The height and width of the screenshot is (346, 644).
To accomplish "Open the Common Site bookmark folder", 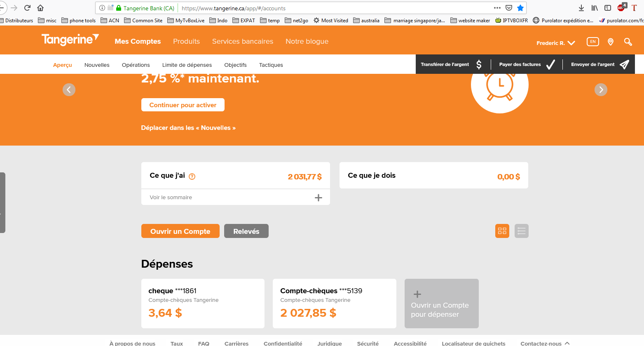I will click(143, 20).
